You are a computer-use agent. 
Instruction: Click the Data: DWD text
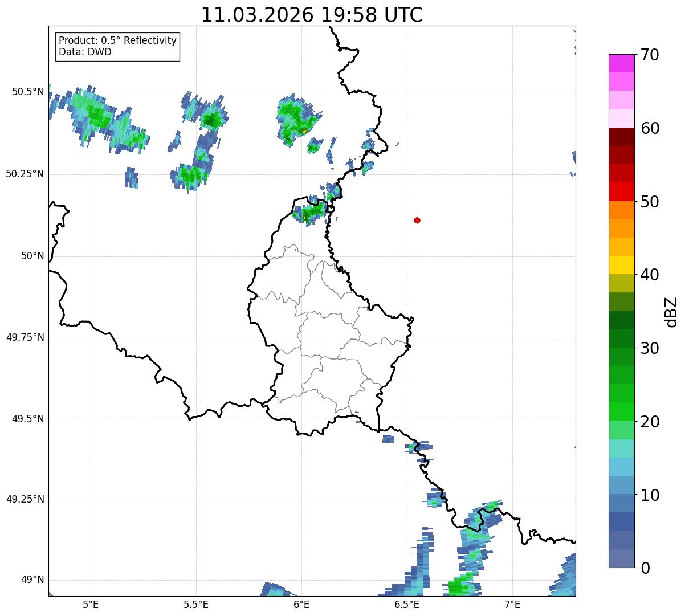click(85, 52)
